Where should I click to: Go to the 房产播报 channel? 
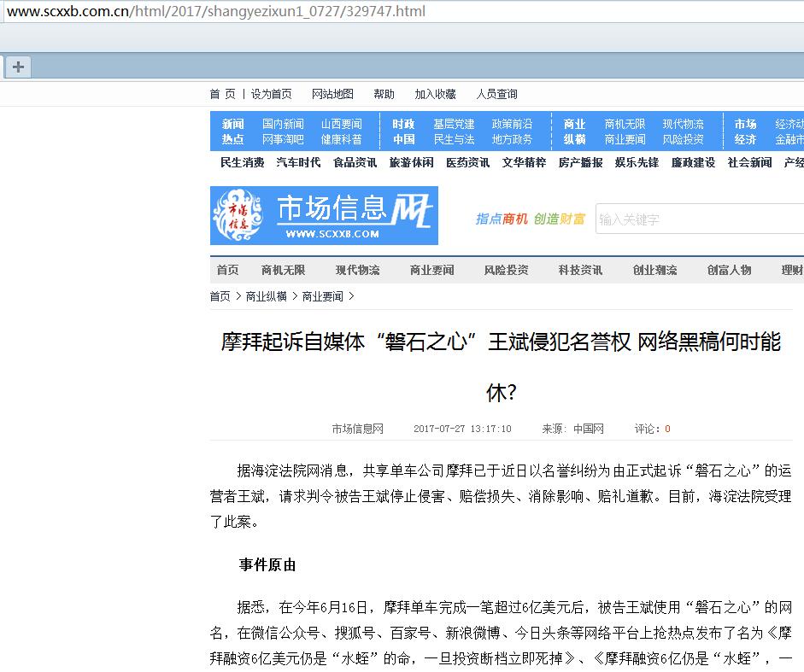pyautogui.click(x=580, y=162)
